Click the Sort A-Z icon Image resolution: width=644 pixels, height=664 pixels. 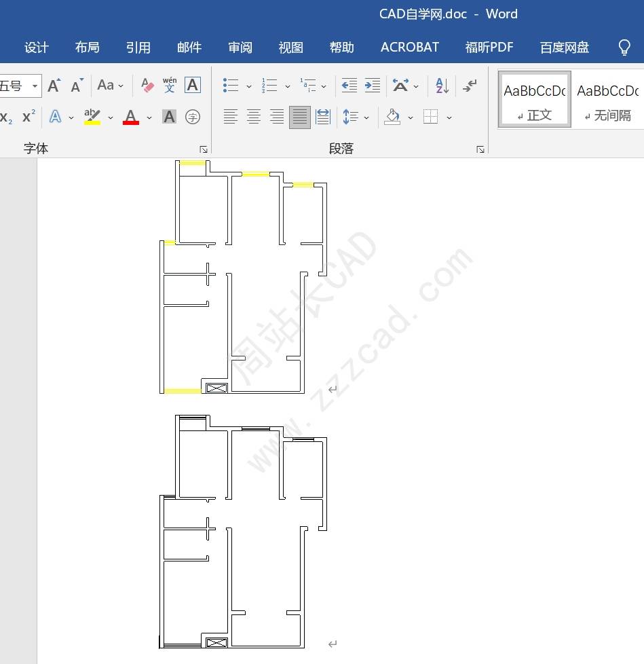(442, 86)
